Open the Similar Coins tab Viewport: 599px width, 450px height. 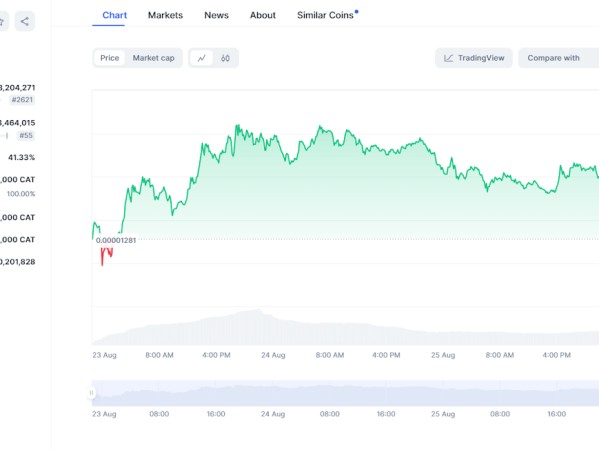point(325,15)
